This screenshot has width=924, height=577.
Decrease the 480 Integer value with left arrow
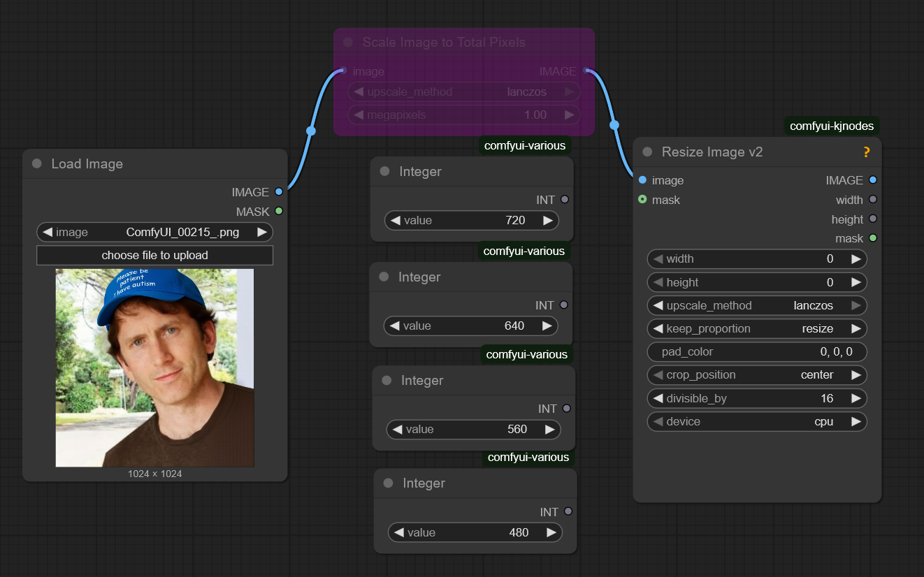tap(399, 532)
